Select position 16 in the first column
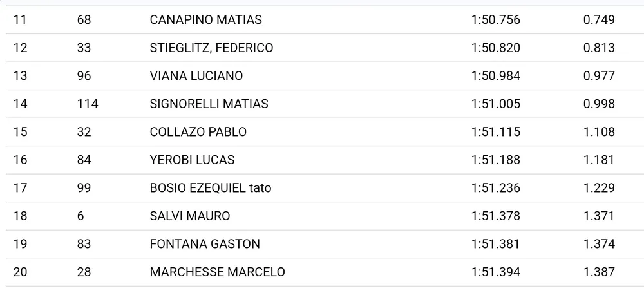 (20, 160)
